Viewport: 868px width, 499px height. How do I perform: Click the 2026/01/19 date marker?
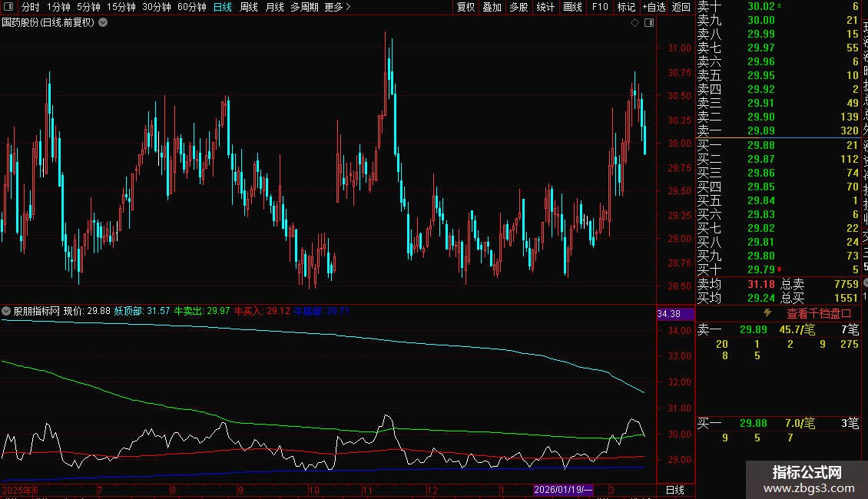coord(563,490)
